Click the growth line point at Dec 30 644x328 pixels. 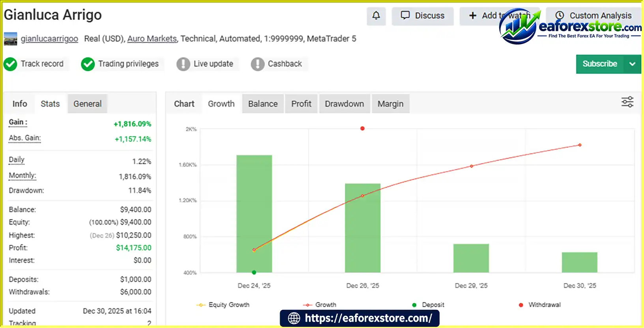[x=580, y=145]
